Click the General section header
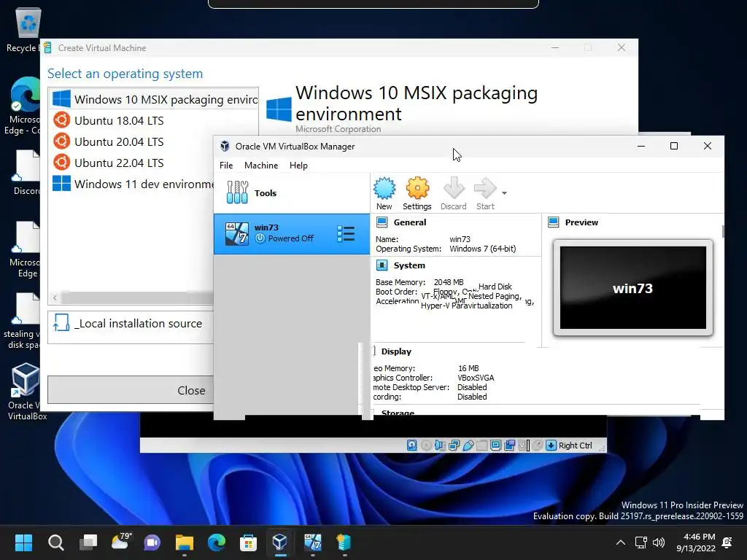The height and width of the screenshot is (560, 747). (410, 222)
